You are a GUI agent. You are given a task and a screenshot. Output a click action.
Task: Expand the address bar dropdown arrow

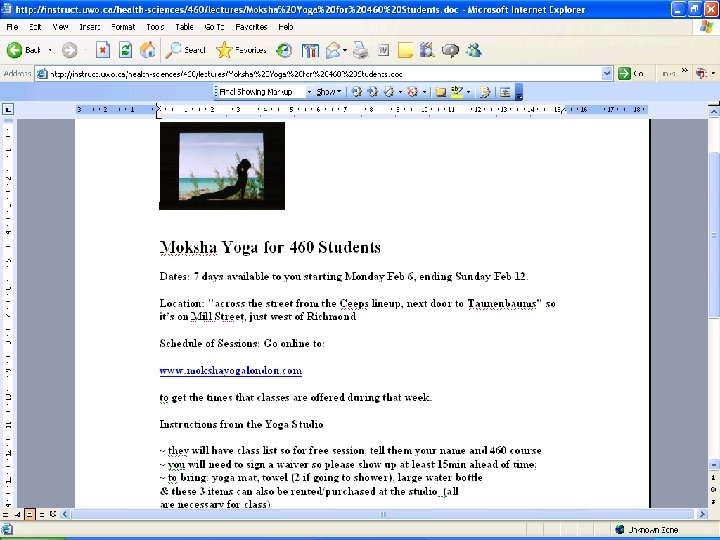click(607, 73)
